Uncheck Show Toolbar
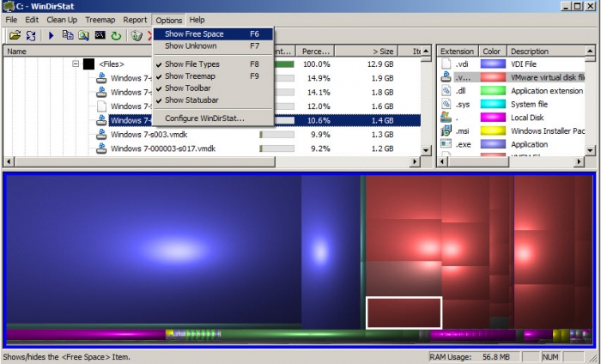Image resolution: width=601 pixels, height=364 pixels. [213, 88]
